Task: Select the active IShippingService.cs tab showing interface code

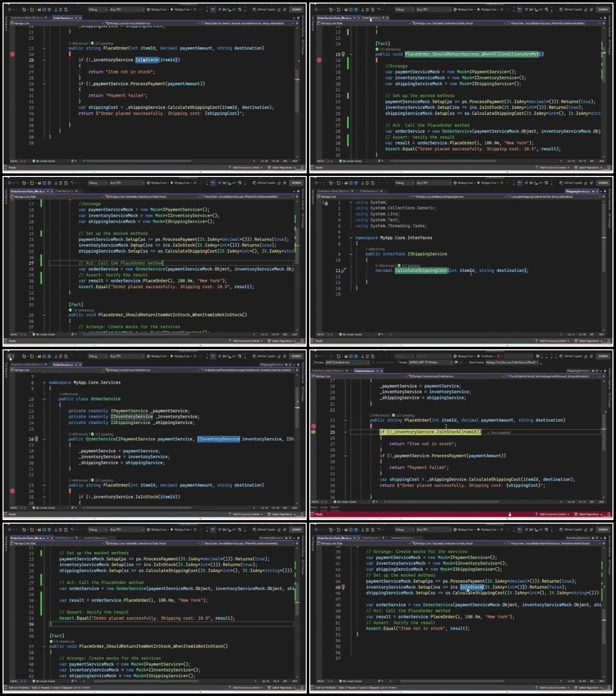Action: (x=577, y=191)
